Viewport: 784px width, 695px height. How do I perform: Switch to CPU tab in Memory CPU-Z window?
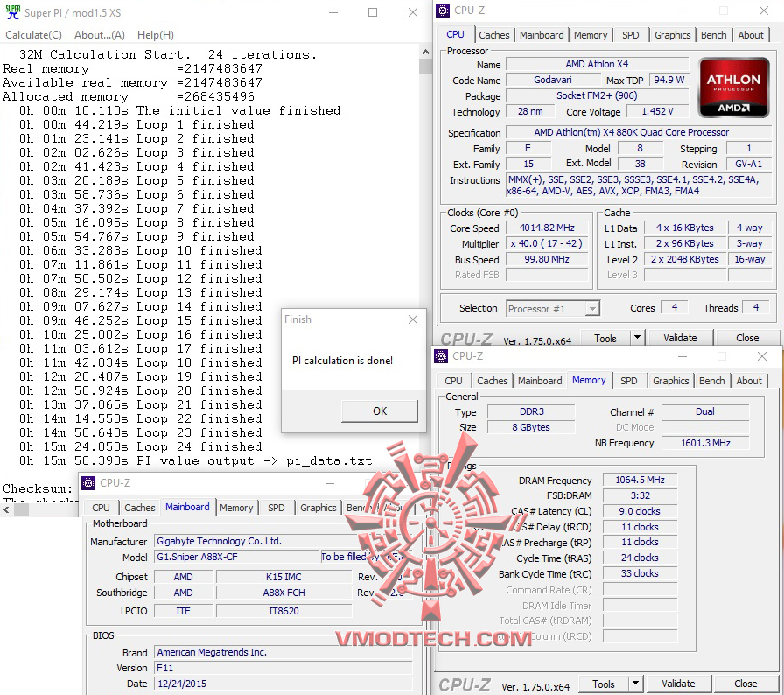[453, 381]
